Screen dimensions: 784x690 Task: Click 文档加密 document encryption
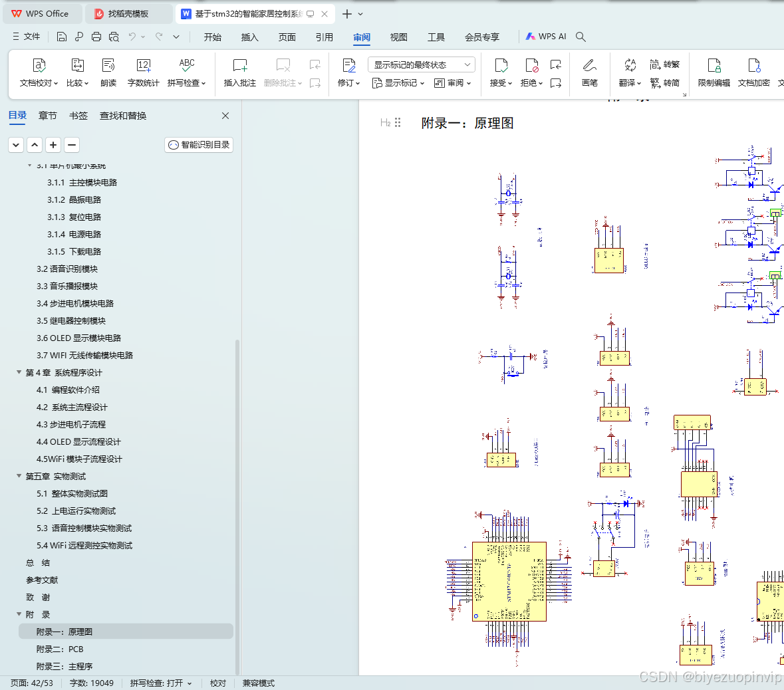[x=753, y=73]
